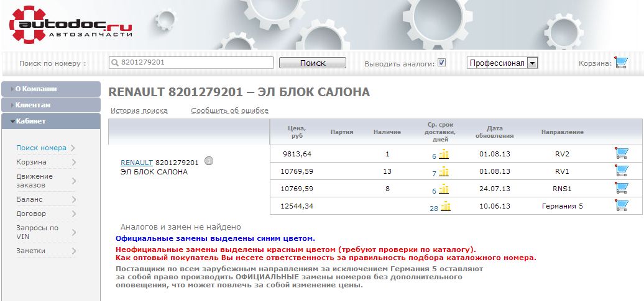Click the Сообщить об ошибке link
The width and height of the screenshot is (644, 301).
pyautogui.click(x=229, y=111)
